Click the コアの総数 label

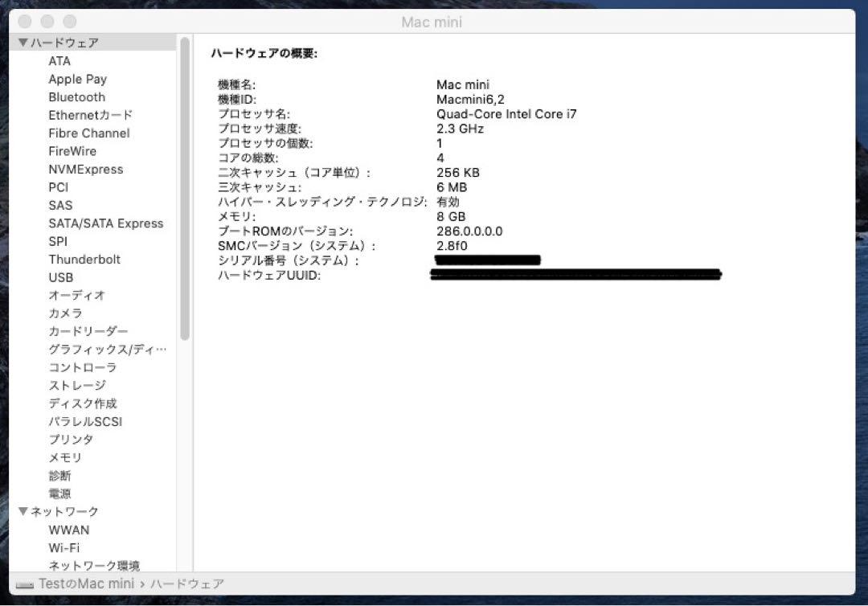point(248,158)
